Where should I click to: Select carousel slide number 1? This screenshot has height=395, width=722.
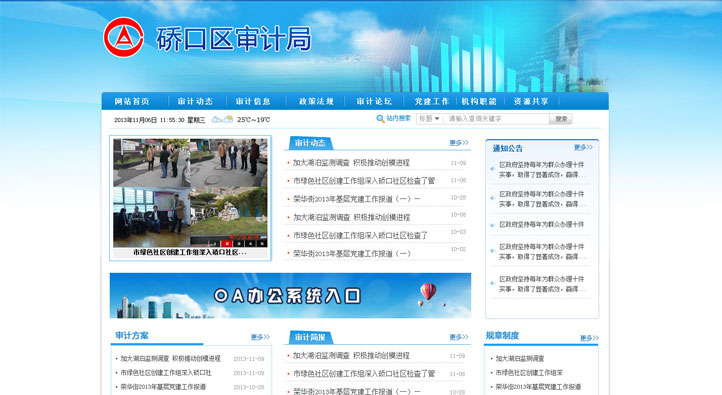coord(215,244)
